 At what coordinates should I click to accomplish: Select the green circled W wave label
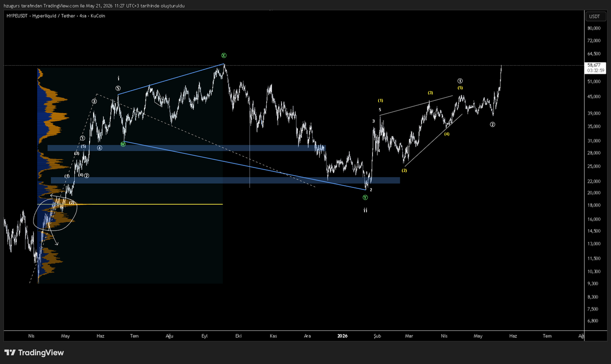(x=123, y=144)
